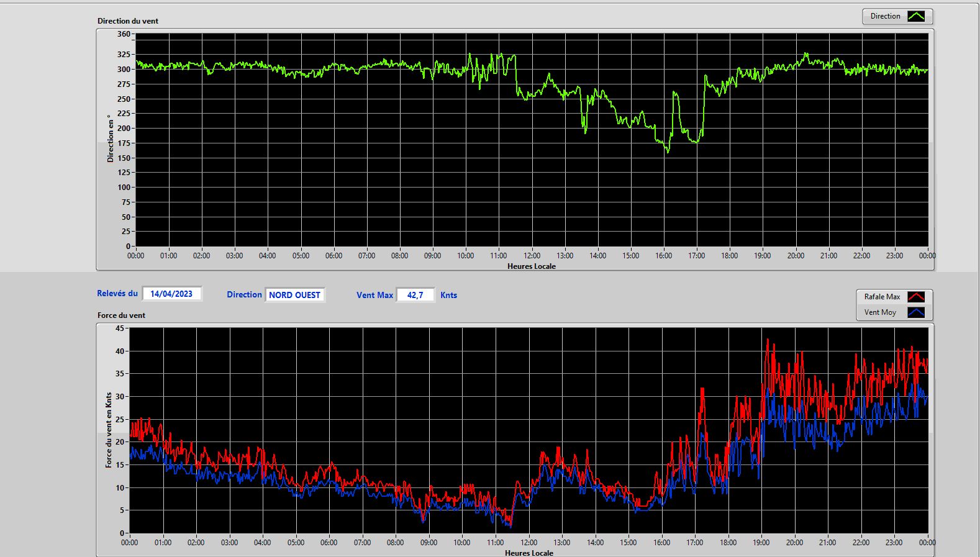Click the Vent Max value 42,7
The width and height of the screenshot is (980, 557).
coord(415,295)
